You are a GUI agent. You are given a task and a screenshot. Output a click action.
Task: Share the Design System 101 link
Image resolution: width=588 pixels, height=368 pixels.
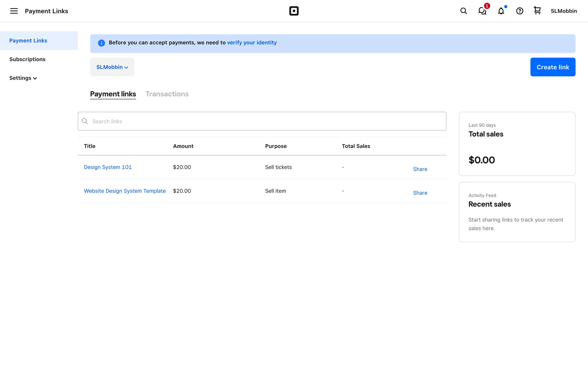coord(420,169)
